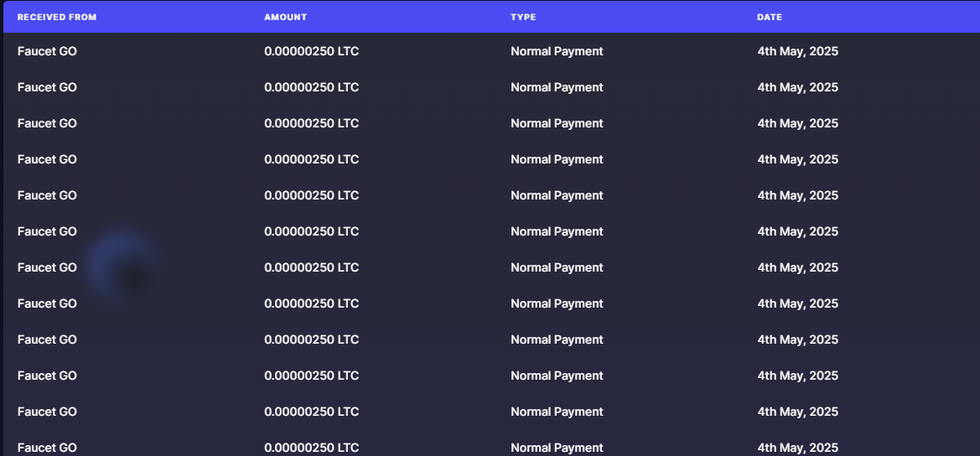The image size is (980, 456).
Task: Select the 0.00000250 LTC amount in second row
Action: pos(311,87)
